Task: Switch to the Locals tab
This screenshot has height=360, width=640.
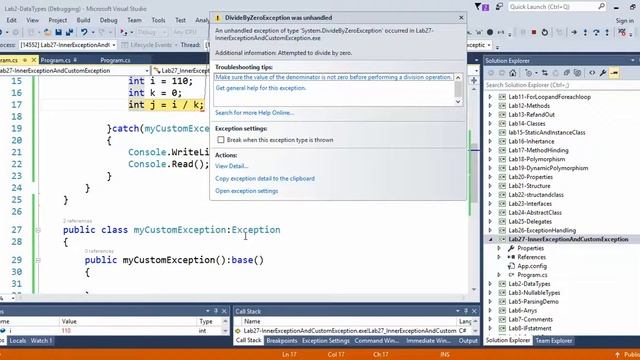Action: click(18, 340)
